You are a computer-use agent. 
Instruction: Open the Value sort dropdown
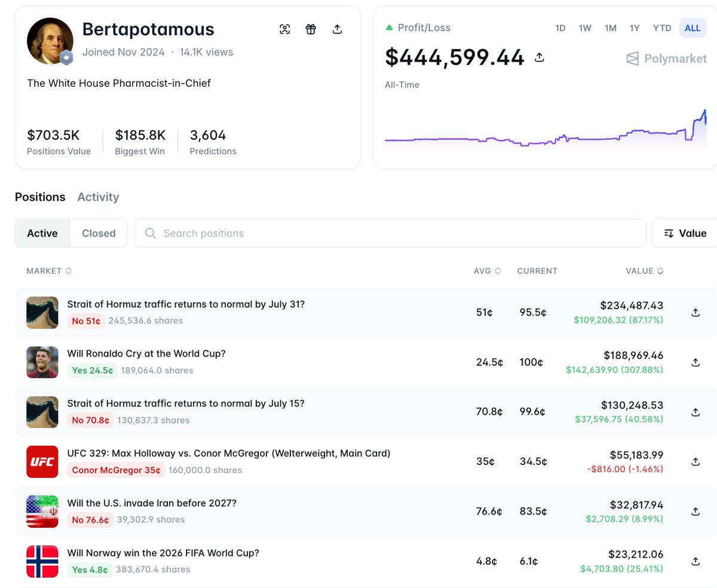tap(685, 233)
